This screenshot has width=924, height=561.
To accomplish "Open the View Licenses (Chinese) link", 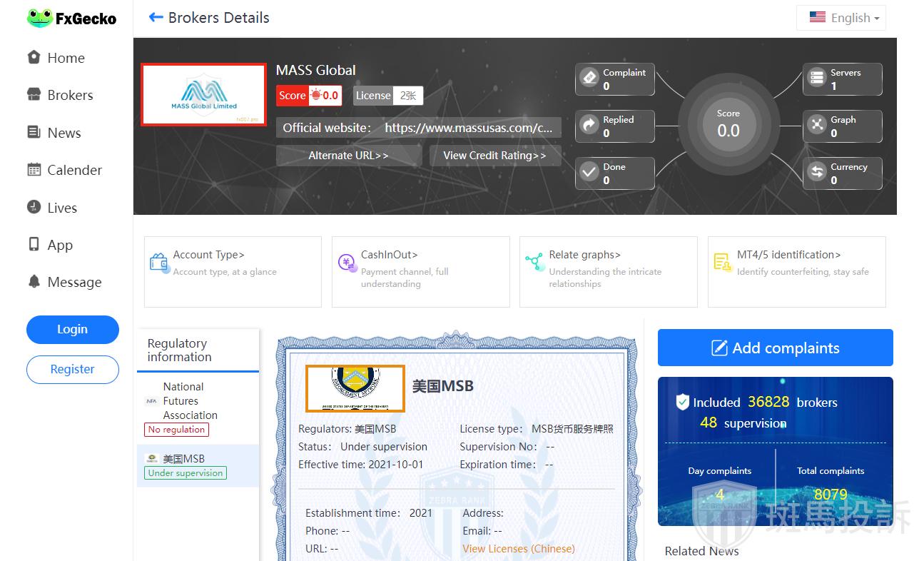I will [x=518, y=549].
